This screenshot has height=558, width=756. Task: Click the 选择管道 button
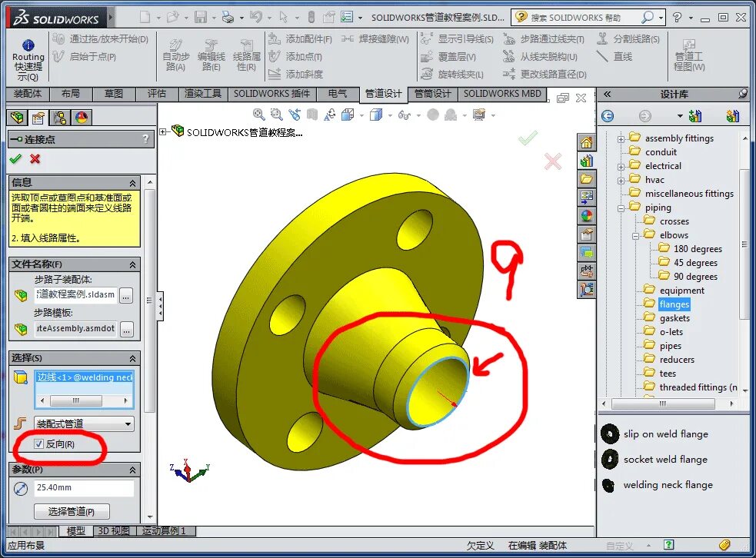pyautogui.click(x=72, y=511)
